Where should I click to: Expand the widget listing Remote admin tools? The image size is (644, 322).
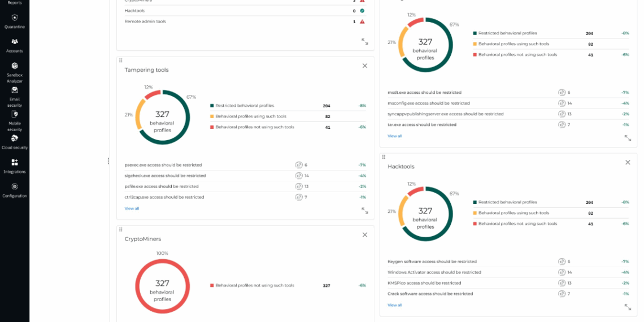[x=364, y=42]
